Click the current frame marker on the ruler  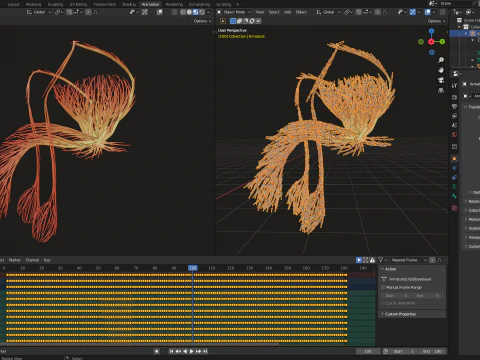tap(193, 268)
